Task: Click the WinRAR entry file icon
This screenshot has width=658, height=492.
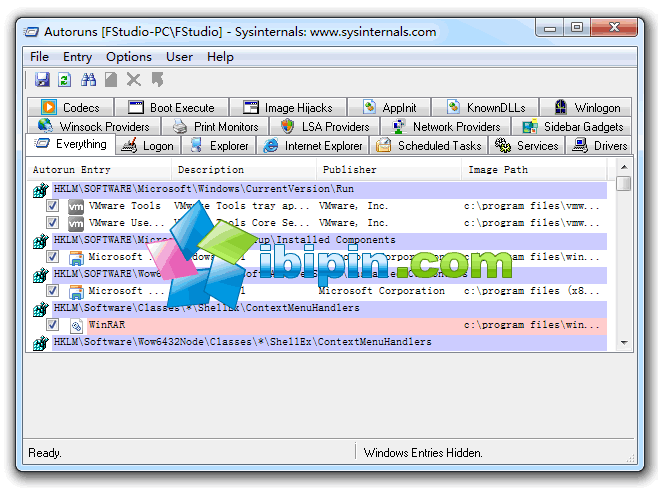Action: pyautogui.click(x=76, y=325)
